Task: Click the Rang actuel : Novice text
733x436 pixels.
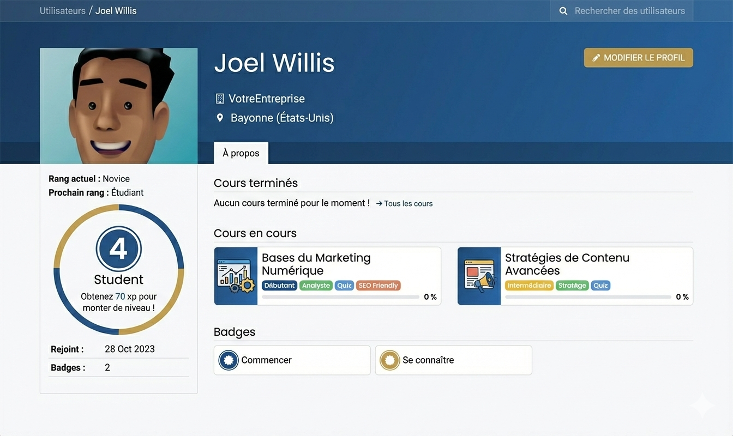Action: [x=89, y=179]
